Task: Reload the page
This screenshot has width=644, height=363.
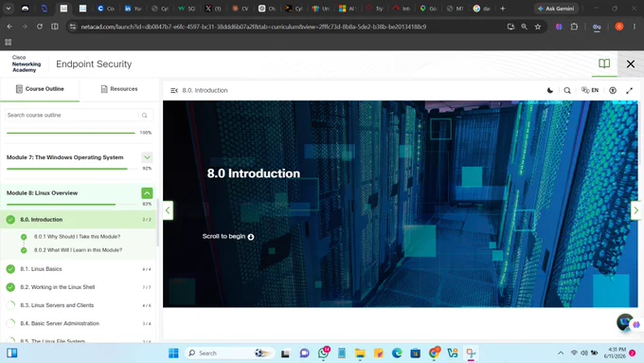Action: pos(40,27)
